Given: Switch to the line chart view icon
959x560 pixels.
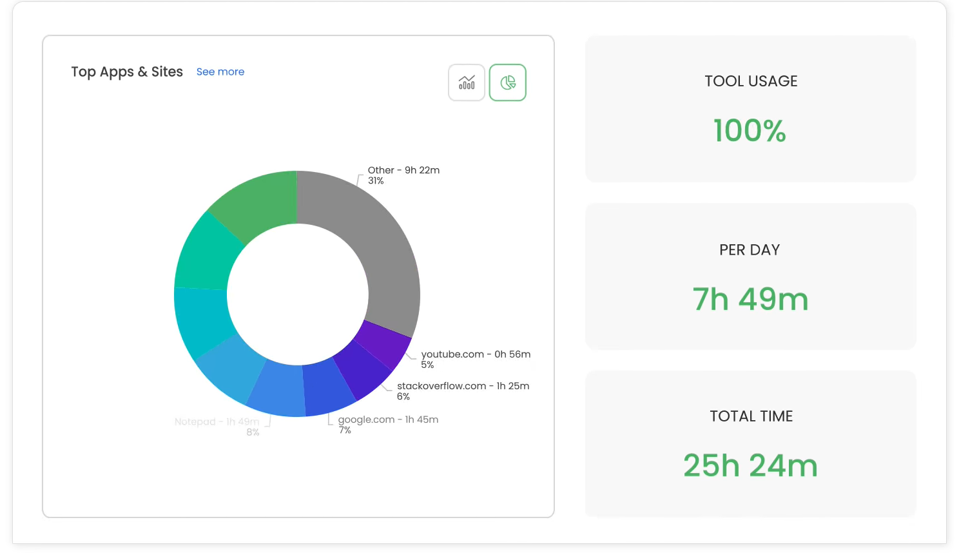Looking at the screenshot, I should coord(467,82).
